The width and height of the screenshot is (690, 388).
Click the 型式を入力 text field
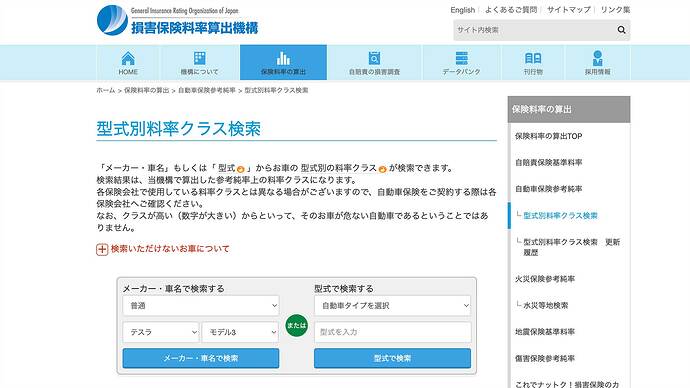(393, 332)
